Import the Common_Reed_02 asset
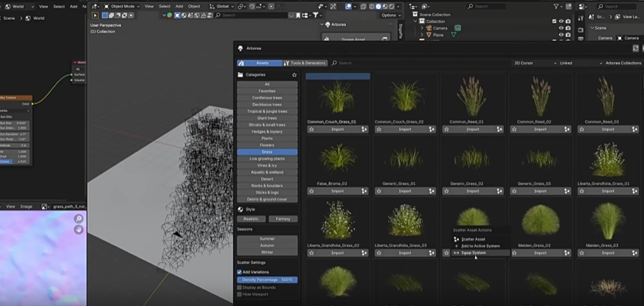 click(x=541, y=129)
